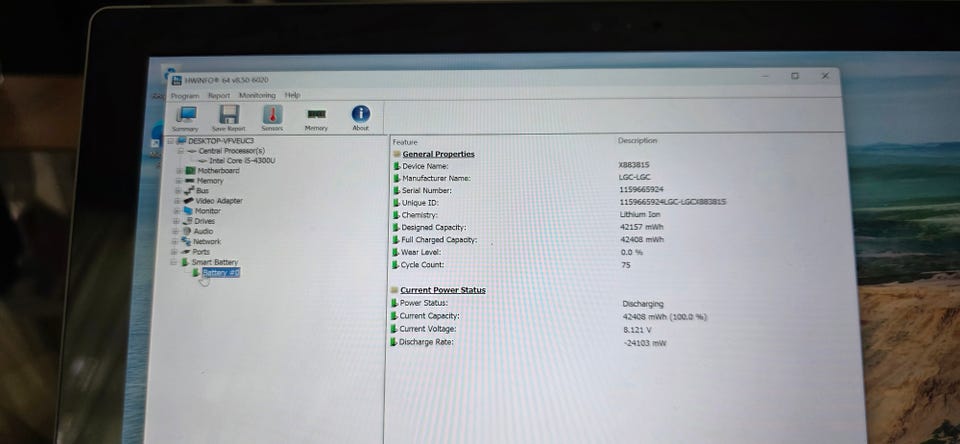Open the Monitoring menu
The width and height of the screenshot is (960, 444).
coord(257,96)
